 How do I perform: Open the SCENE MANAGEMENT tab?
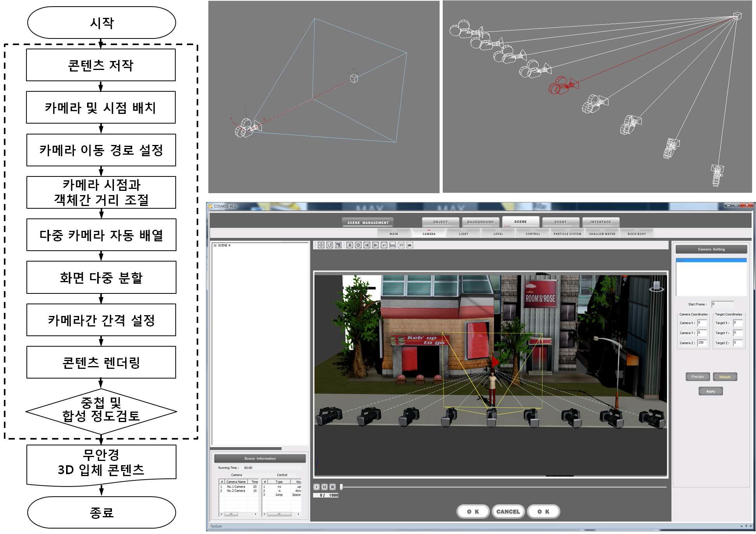point(368,223)
